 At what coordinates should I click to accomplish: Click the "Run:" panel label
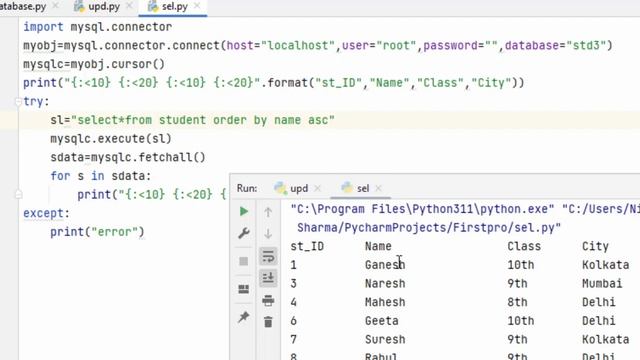[247, 188]
